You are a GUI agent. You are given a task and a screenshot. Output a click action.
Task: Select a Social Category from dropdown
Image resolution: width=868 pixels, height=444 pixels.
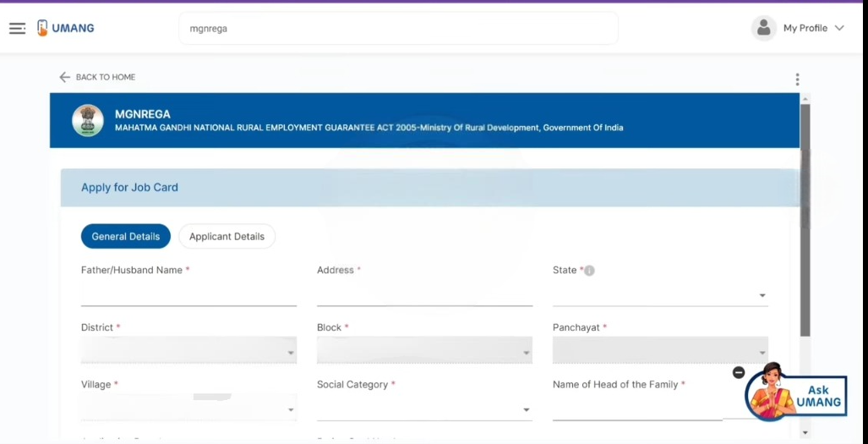point(424,409)
